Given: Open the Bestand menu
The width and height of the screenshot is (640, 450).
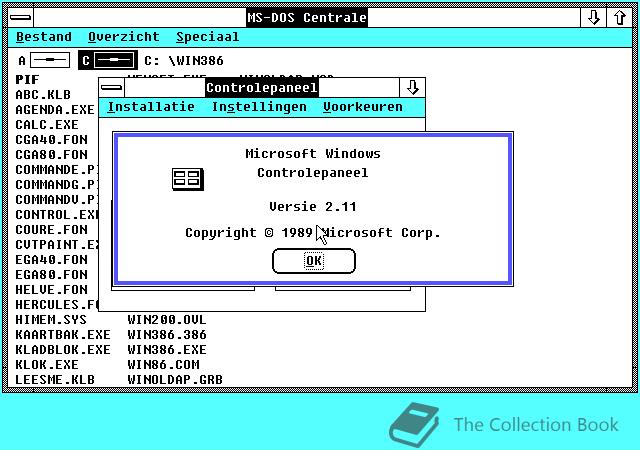Looking at the screenshot, I should 44,37.
